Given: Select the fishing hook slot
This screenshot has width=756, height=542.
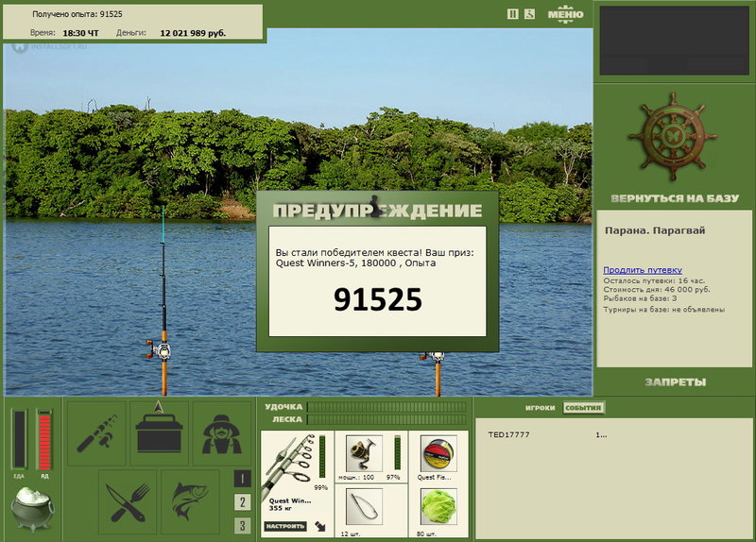Looking at the screenshot, I should tap(364, 506).
